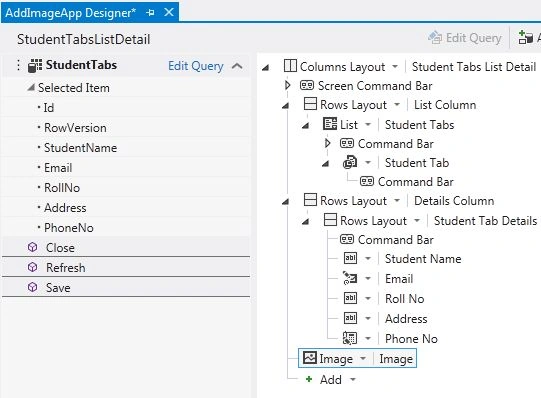Click the Email address editor icon
This screenshot has height=398, width=541.
coord(350,278)
